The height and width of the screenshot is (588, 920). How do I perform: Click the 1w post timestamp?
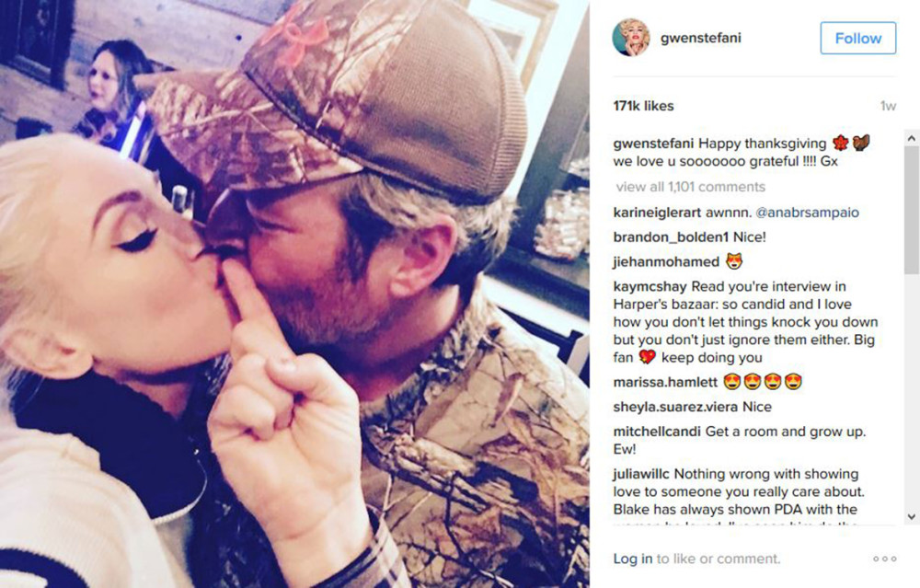pos(888,106)
